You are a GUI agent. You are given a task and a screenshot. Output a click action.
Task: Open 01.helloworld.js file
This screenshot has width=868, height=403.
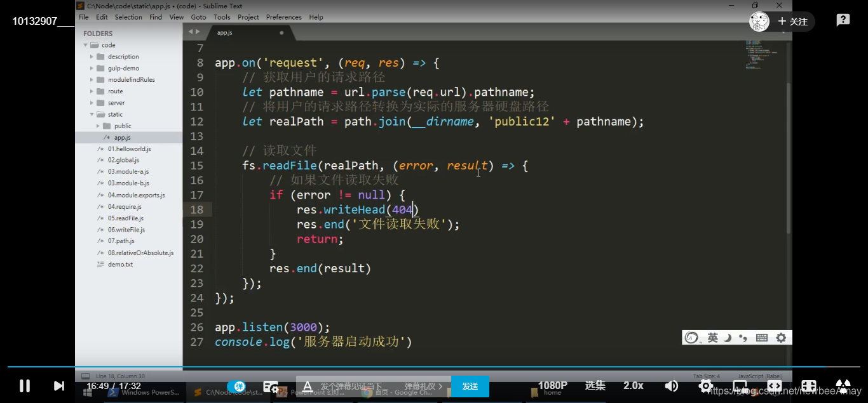coord(128,149)
